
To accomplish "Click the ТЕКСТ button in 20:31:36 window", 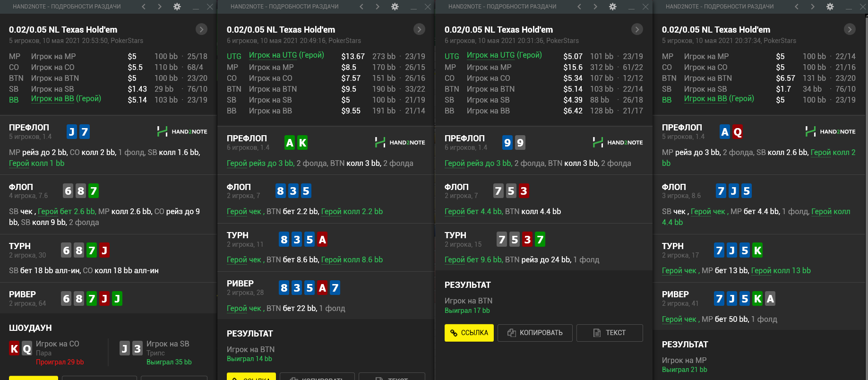I will (610, 333).
